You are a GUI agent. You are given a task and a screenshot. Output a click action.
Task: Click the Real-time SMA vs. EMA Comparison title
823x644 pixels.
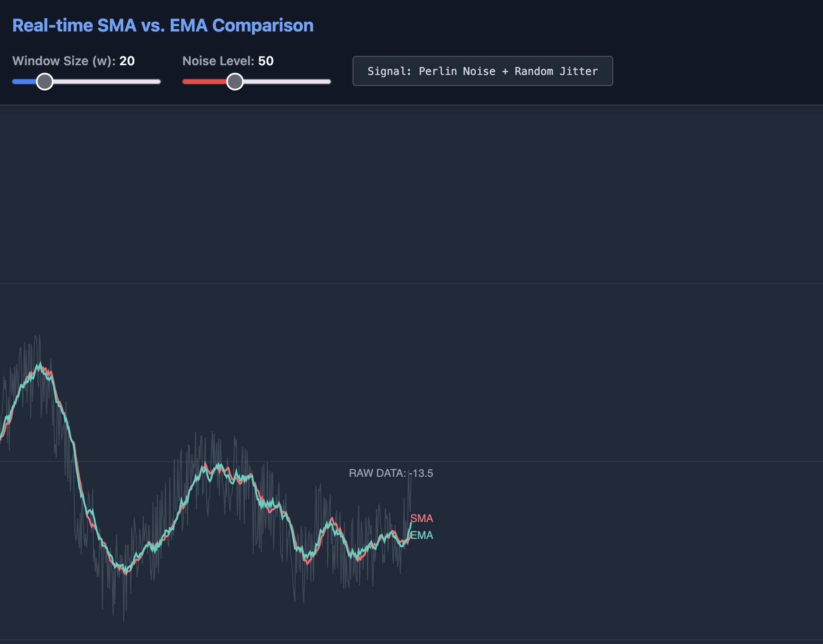pos(163,26)
